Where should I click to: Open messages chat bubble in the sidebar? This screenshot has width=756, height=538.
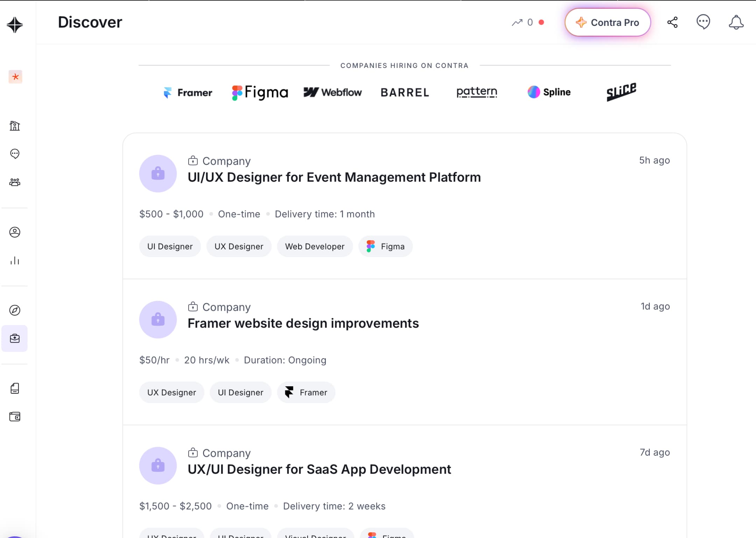point(15,154)
